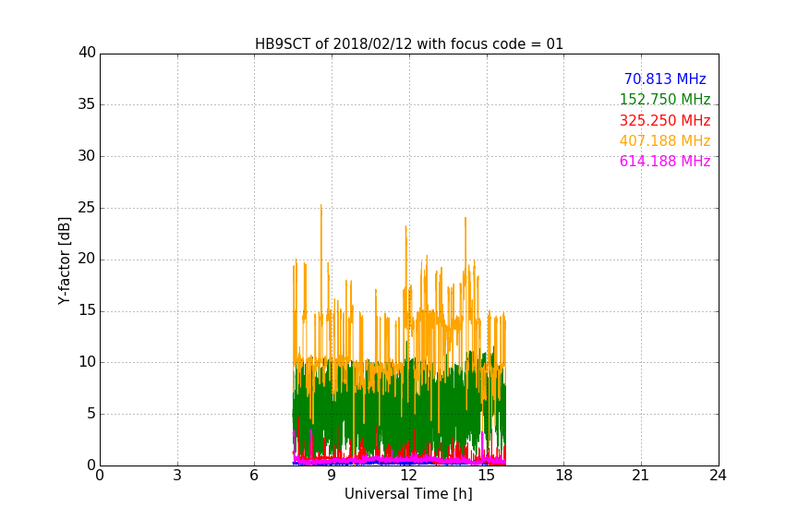Select the orange '407.188 MHz' legend label
Screen dimensions: 798x532
pyautogui.click(x=665, y=141)
